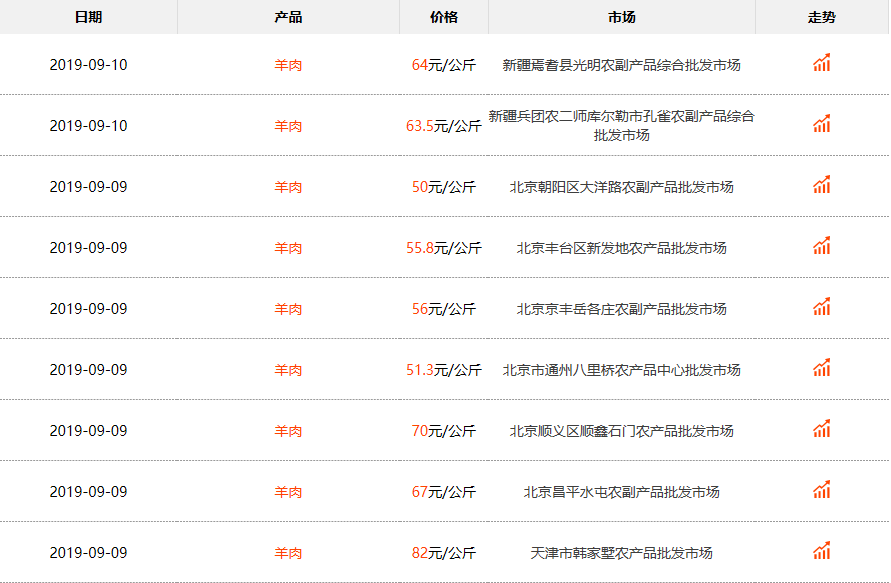
Task: Click the 市场 column header
Action: click(x=622, y=17)
